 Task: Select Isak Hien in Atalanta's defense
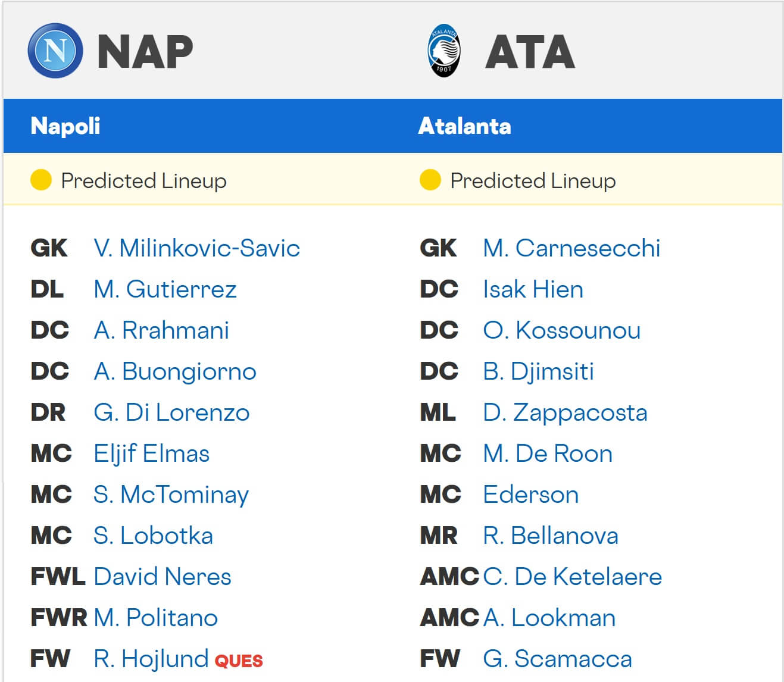(533, 289)
